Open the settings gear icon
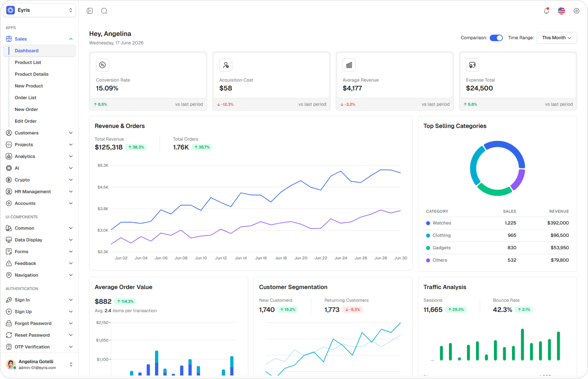The image size is (588, 379). (576, 11)
